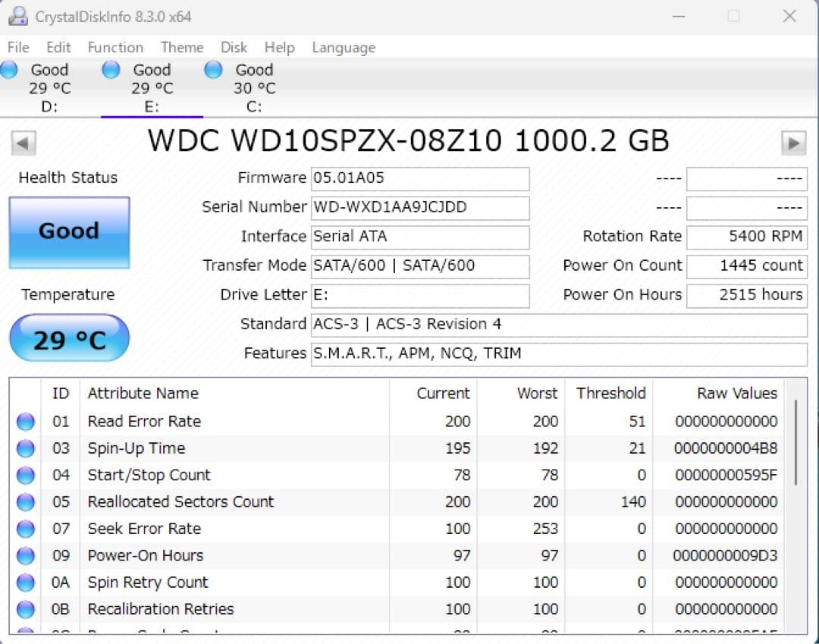Click the Serial Number input field
819x644 pixels.
(421, 208)
